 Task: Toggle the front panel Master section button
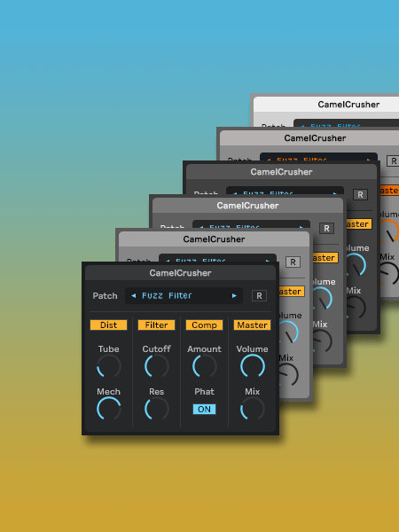pos(252,325)
